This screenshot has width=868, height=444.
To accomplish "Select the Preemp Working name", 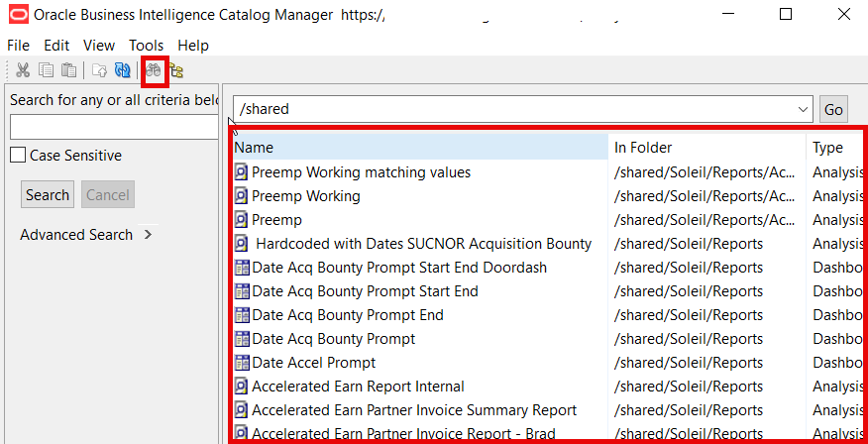I will (306, 196).
